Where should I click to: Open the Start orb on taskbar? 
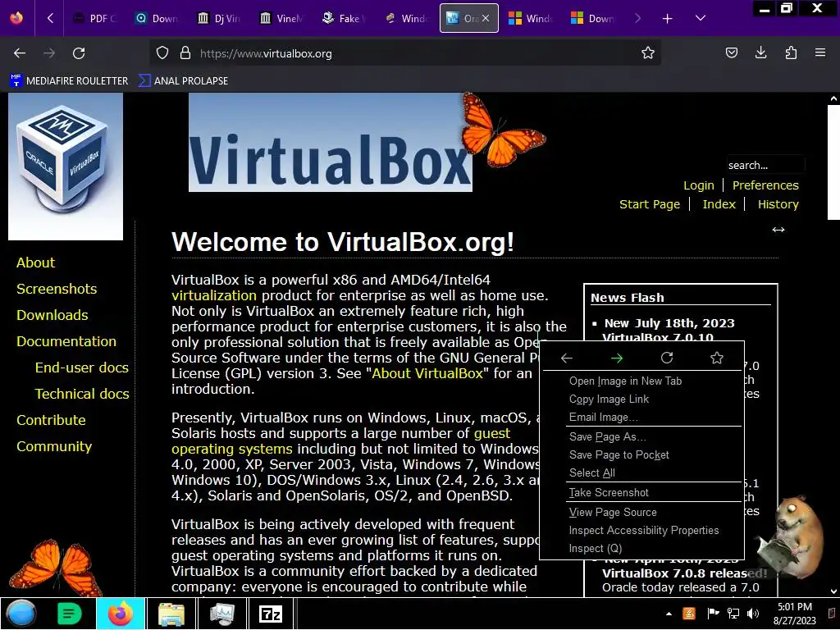click(x=21, y=614)
